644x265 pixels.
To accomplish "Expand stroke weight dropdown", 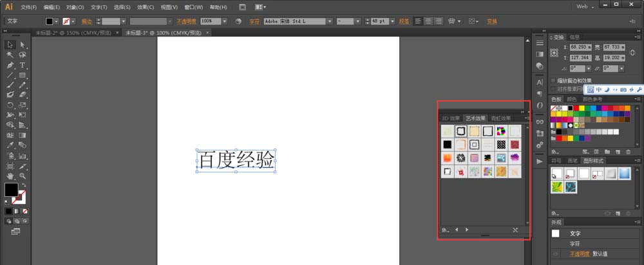I will click(x=124, y=21).
